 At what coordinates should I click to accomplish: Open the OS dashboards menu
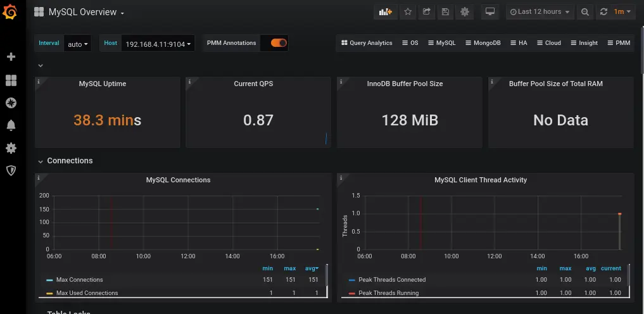pos(410,42)
